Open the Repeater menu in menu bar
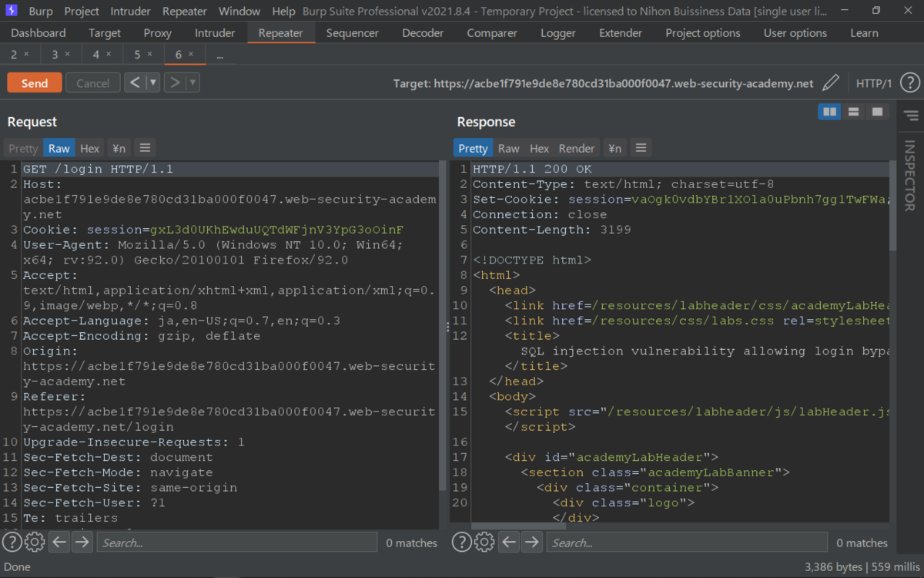Screen dimensions: 924x578 coord(185,12)
